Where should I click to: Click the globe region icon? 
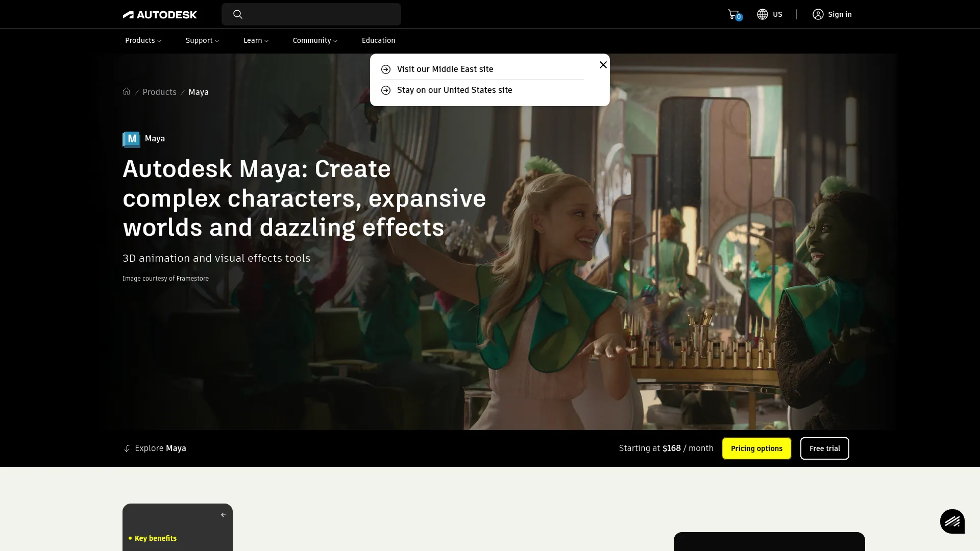[763, 14]
